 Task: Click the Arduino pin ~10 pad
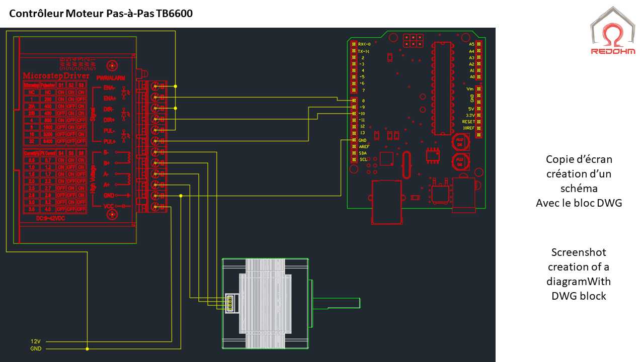tap(354, 114)
